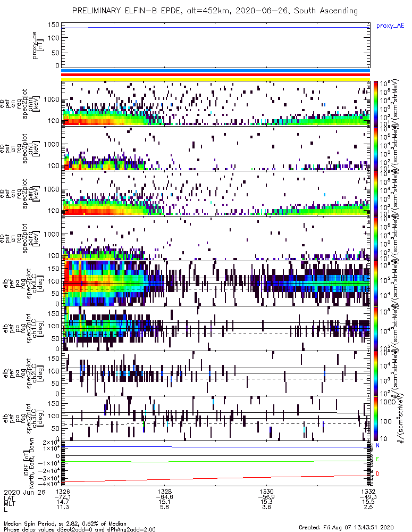Click the green East component line in IGRF panel
412x532 pixels.
point(215,461)
